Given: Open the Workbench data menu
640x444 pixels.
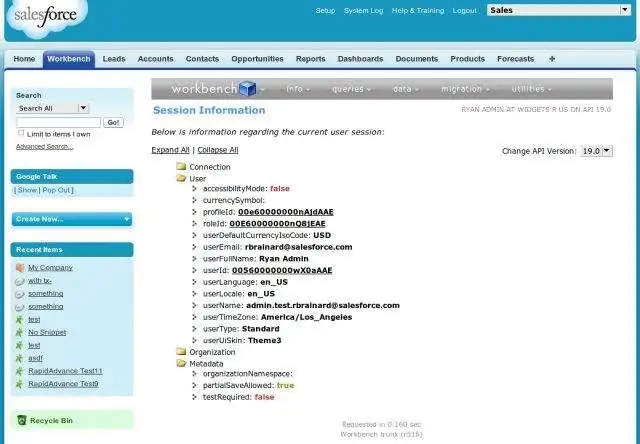Looking at the screenshot, I should coord(405,89).
